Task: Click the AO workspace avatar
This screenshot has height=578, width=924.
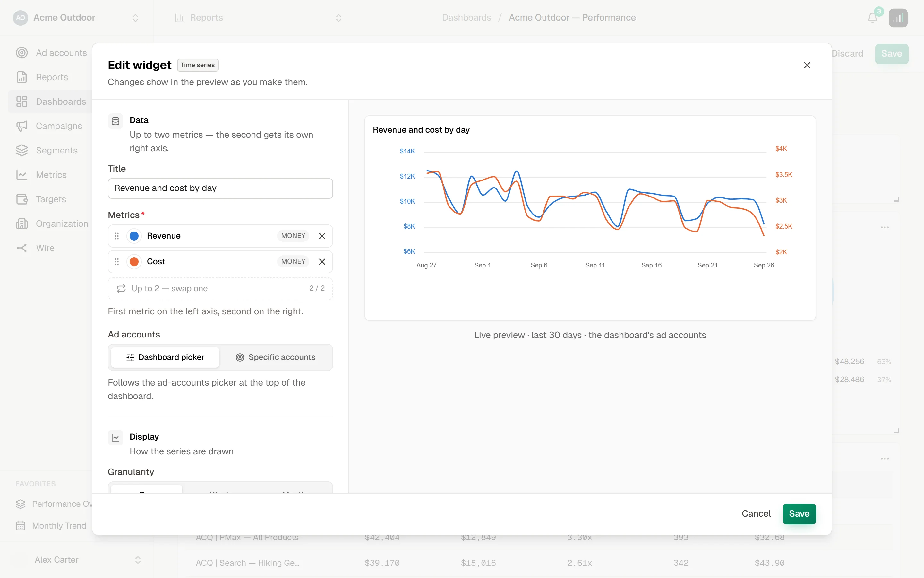Action: click(21, 18)
